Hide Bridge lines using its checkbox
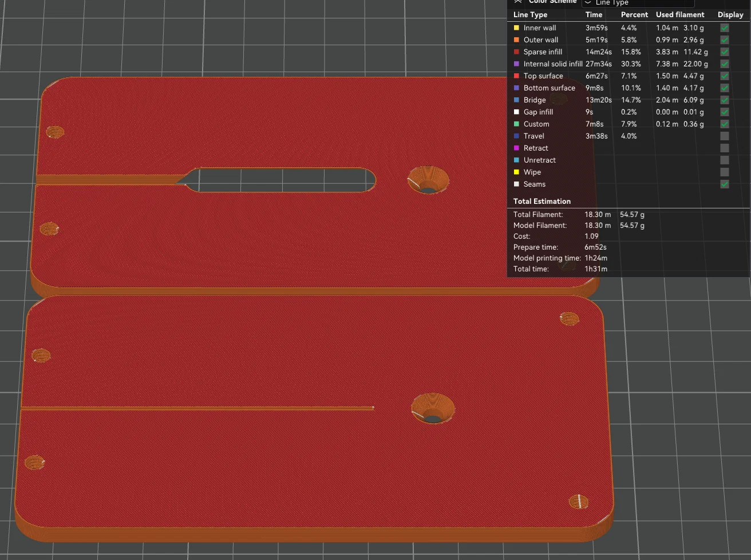The height and width of the screenshot is (560, 751). pos(725,100)
